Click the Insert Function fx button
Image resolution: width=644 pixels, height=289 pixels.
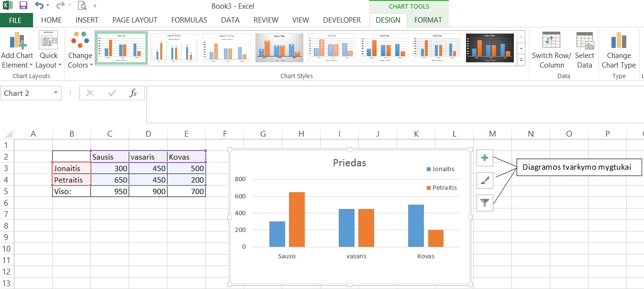[133, 93]
